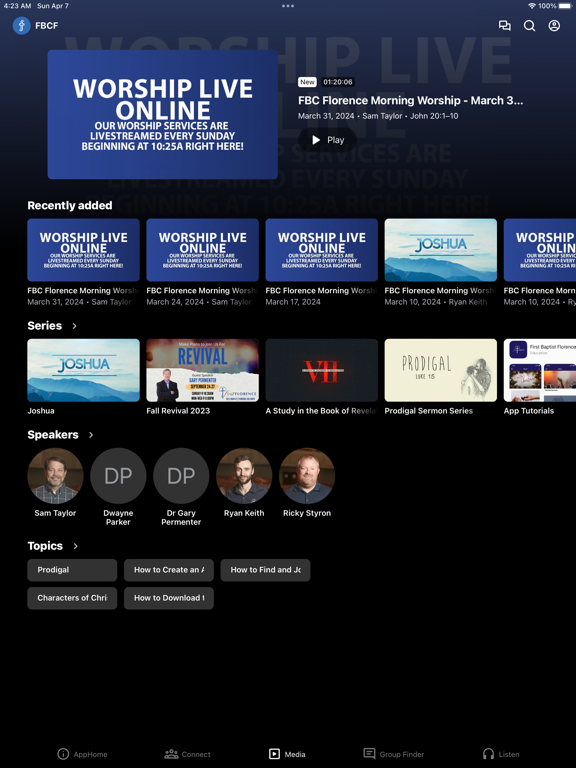
Task: Tap the Media play-square icon
Action: (x=274, y=754)
